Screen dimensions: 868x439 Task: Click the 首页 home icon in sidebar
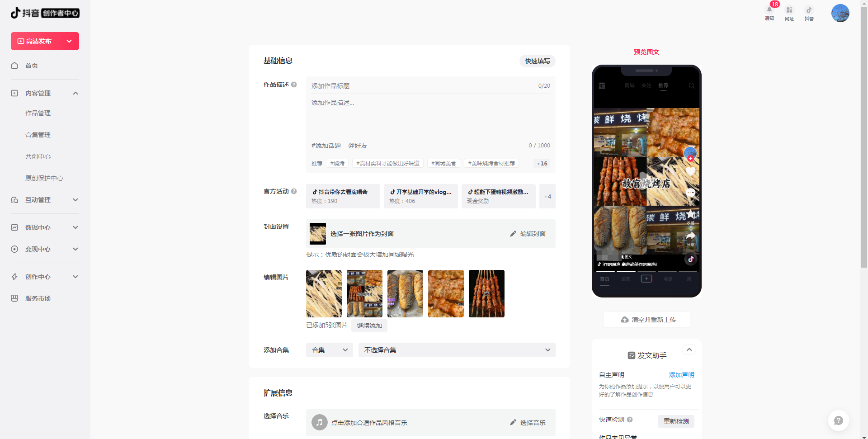coord(14,66)
